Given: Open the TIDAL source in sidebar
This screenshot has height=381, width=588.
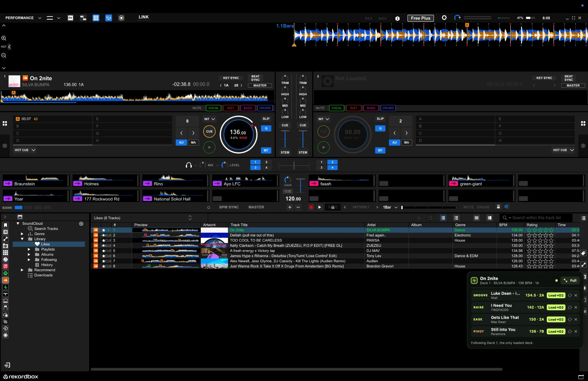Looking at the screenshot, I should (x=5, y=294).
